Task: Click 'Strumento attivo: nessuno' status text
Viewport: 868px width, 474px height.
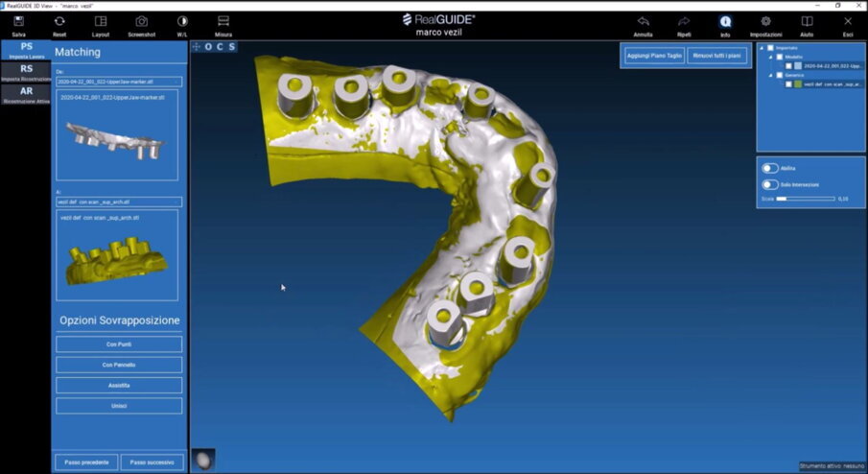Action: (832, 466)
